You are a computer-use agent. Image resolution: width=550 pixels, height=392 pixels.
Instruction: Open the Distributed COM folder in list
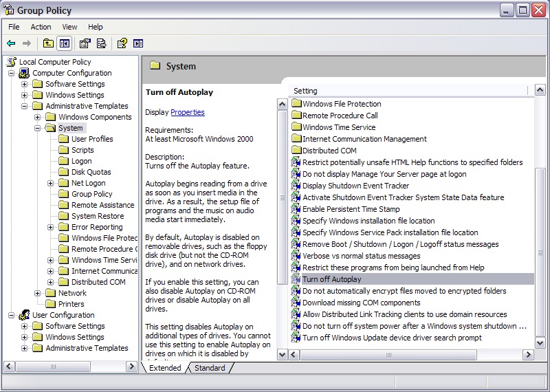329,151
